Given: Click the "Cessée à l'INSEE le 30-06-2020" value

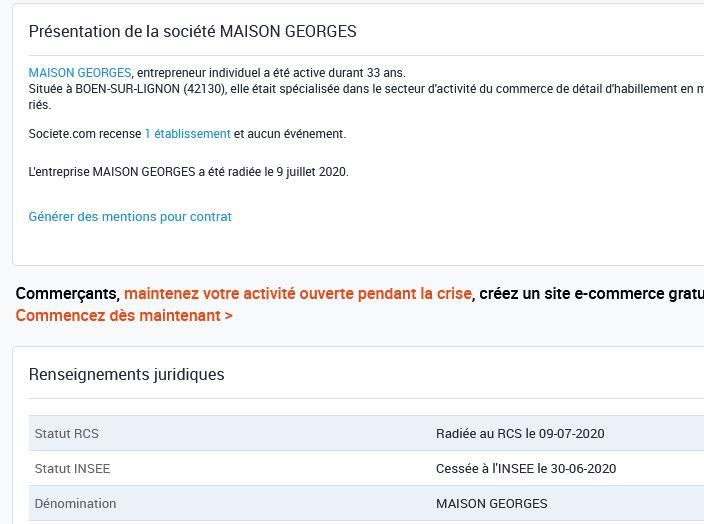Looking at the screenshot, I should [x=526, y=469].
